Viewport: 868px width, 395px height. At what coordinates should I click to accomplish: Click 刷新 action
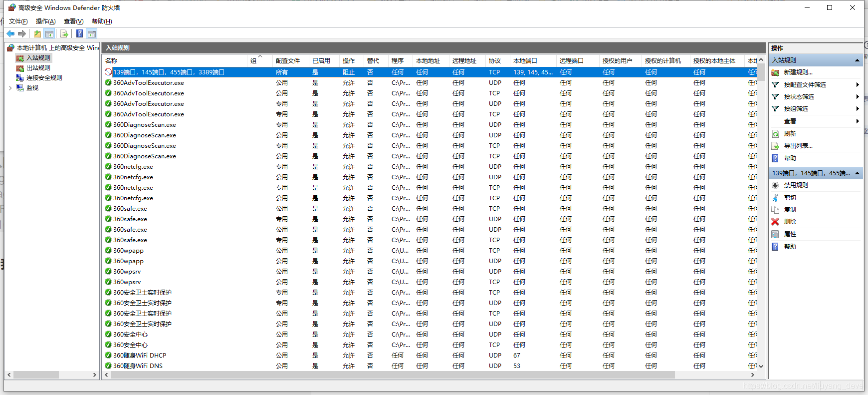pyautogui.click(x=790, y=134)
